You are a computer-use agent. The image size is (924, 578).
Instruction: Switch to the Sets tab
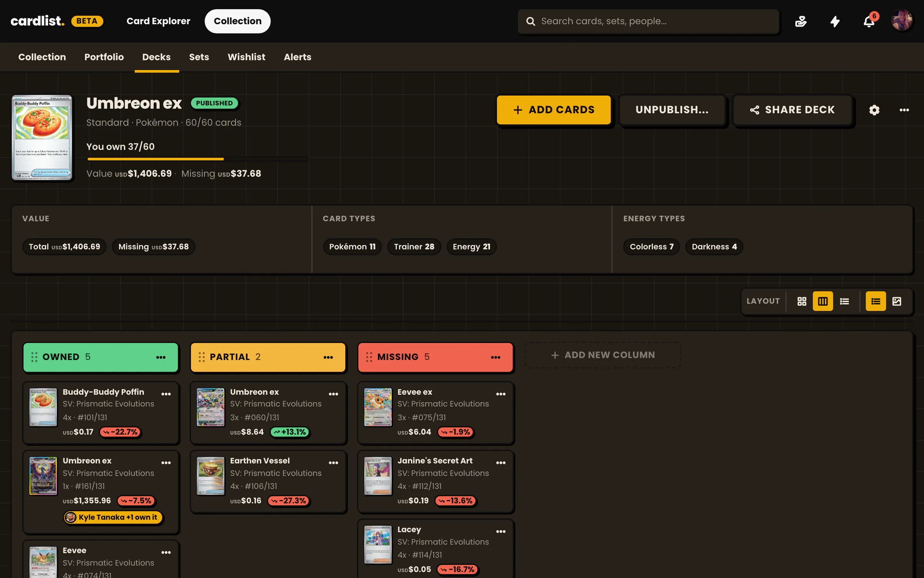click(x=199, y=57)
